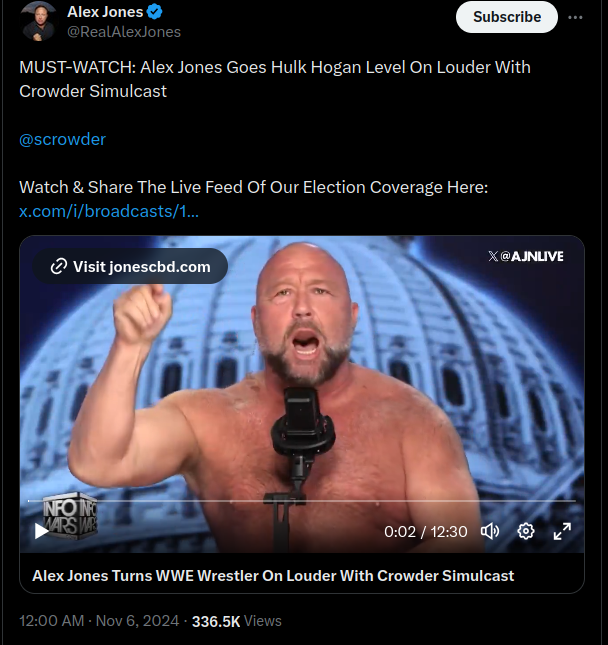The width and height of the screenshot is (608, 645).
Task: Open the x.com/i/broadcasts link
Action: 109,211
